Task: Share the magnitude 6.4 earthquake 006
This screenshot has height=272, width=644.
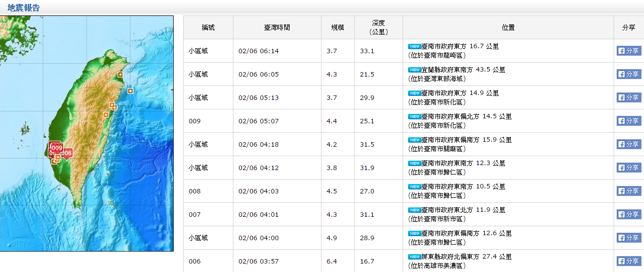Action: 629,261
